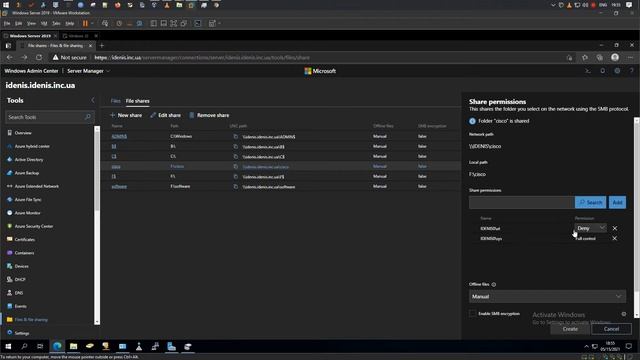
Task: Remove the Full control permission entry
Action: point(615,238)
